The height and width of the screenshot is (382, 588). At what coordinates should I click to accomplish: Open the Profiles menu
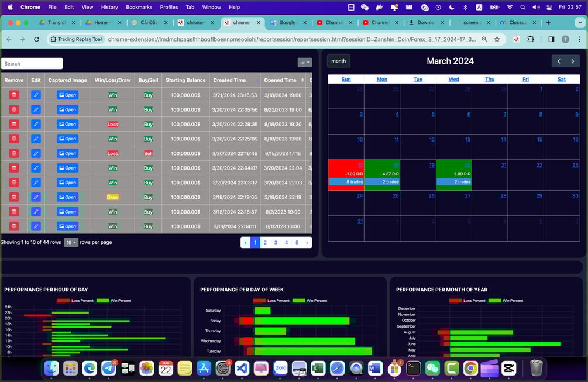click(x=169, y=7)
